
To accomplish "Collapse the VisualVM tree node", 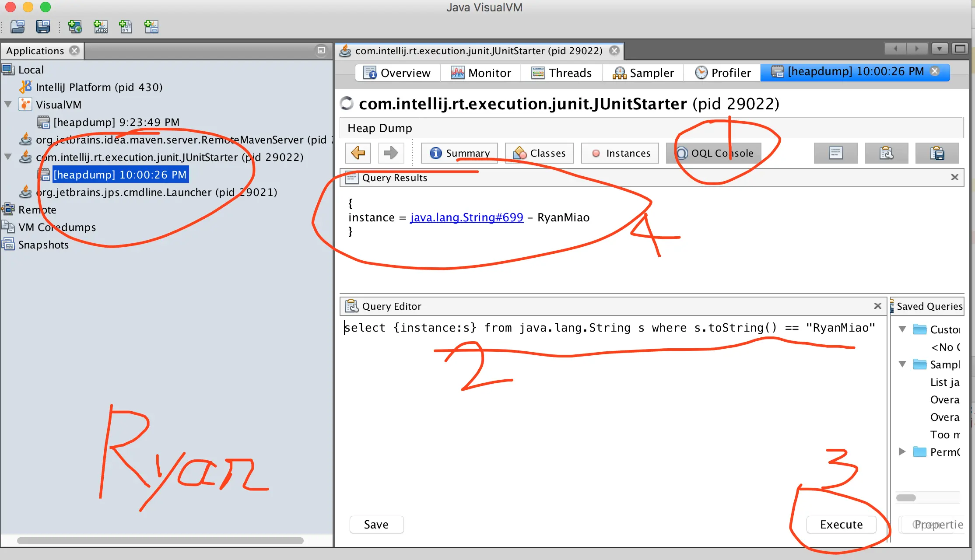I will click(8, 105).
